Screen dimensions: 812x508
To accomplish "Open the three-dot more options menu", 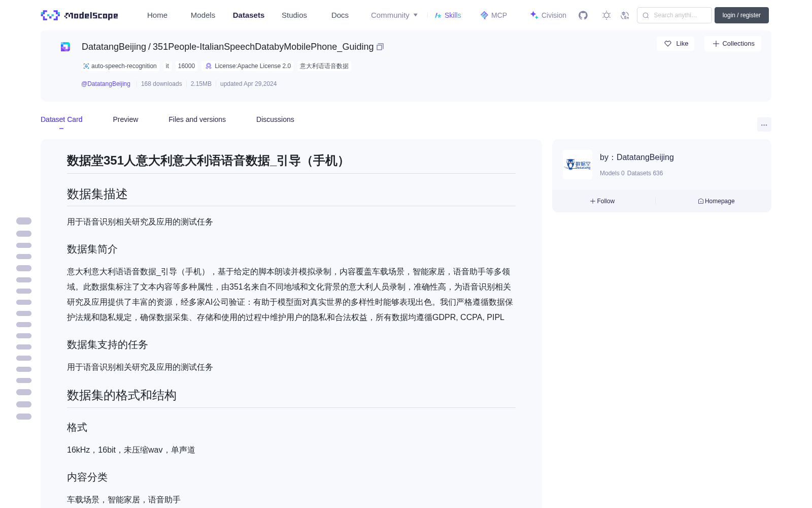I will click(764, 124).
